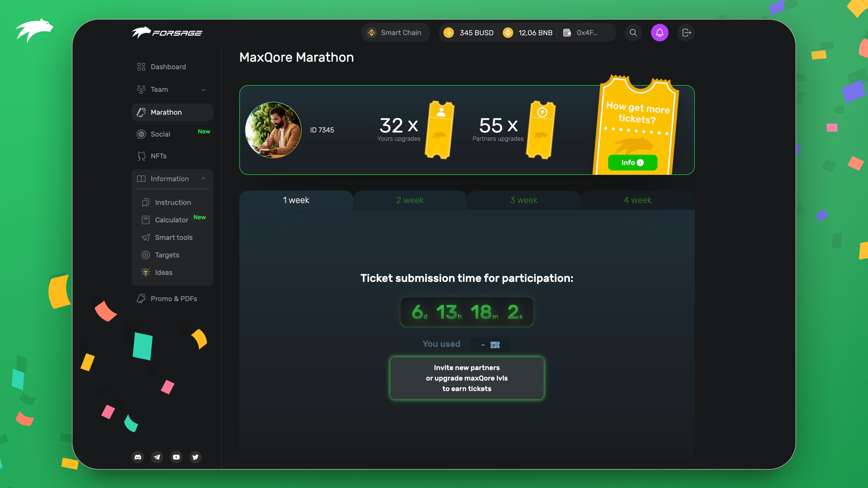Screen dimensions: 868x488
Task: Click the logout icon in header
Action: [x=686, y=33]
